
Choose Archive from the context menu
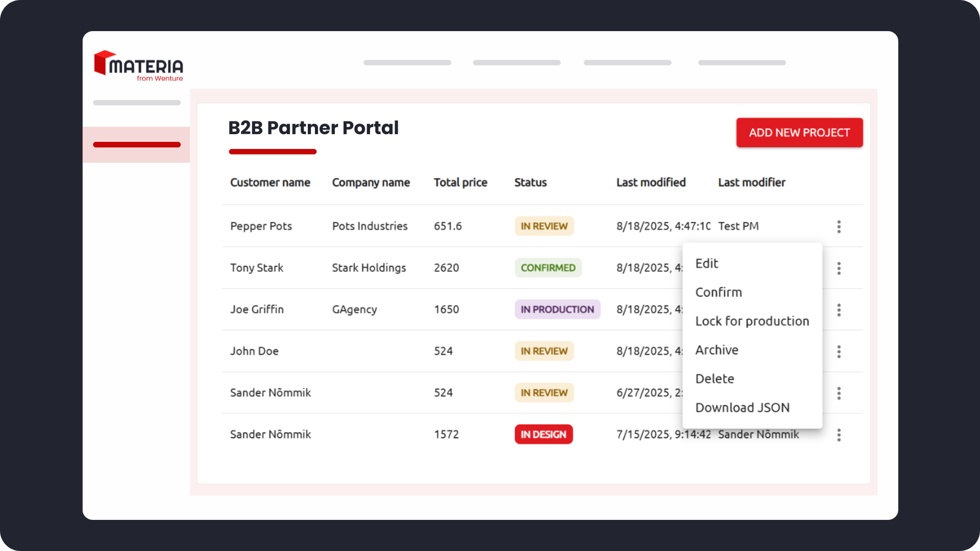coord(717,349)
